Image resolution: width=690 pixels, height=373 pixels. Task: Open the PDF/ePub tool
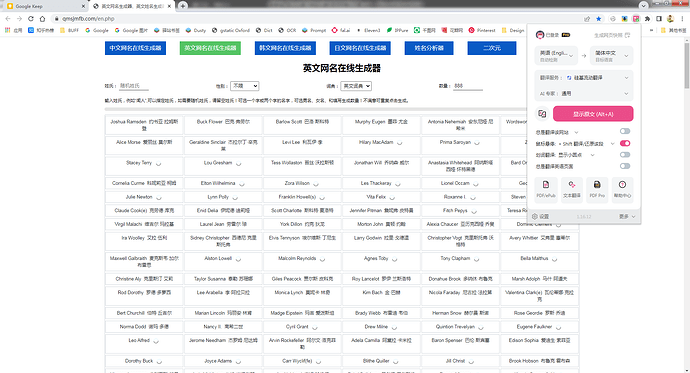(546, 190)
